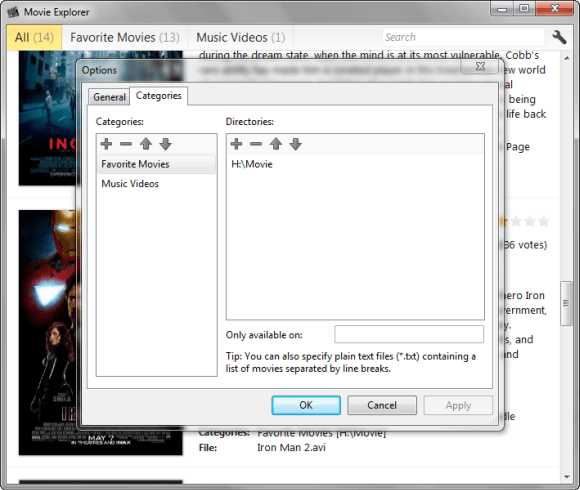Maximize the Movie Explorer window

(524, 9)
